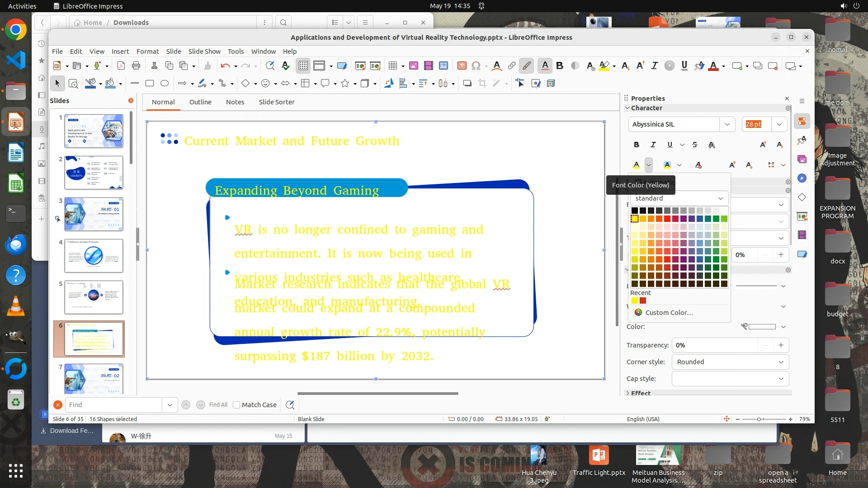Click Custom Color option
Image resolution: width=868 pixels, height=488 pixels.
click(x=669, y=313)
